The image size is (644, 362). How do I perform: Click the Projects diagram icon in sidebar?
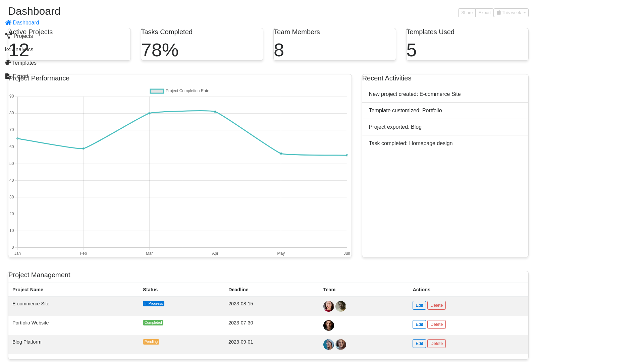pos(9,36)
